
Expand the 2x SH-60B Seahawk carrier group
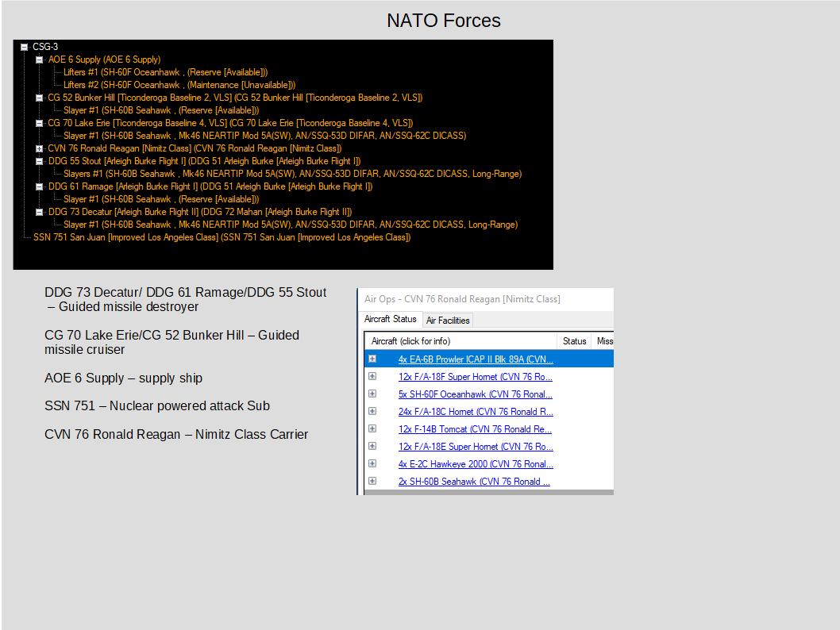(x=372, y=481)
